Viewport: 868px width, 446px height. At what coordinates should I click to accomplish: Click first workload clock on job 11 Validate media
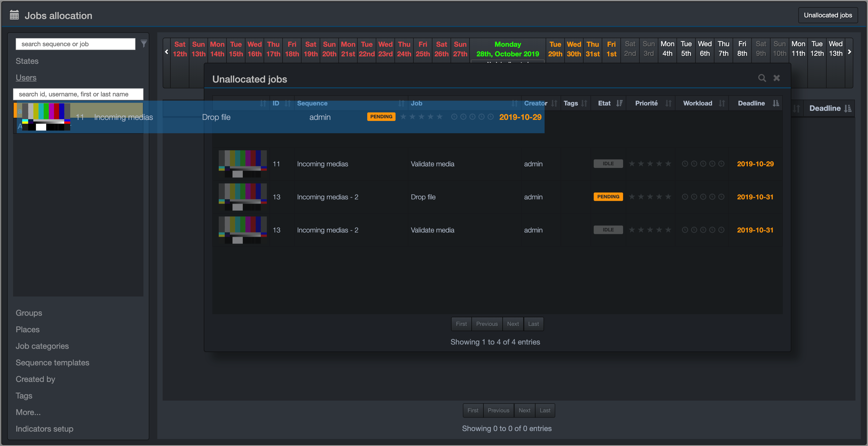[x=685, y=164]
